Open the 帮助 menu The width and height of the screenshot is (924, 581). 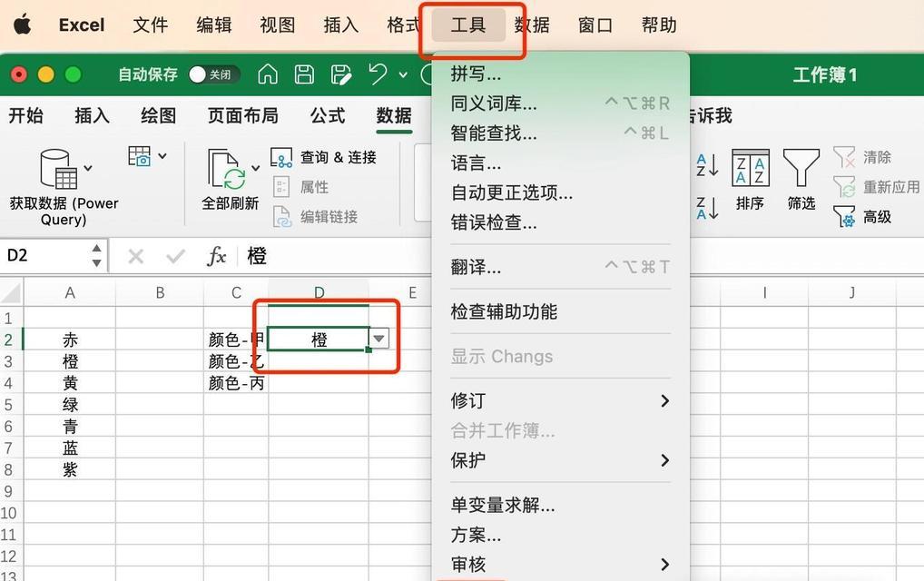click(659, 25)
